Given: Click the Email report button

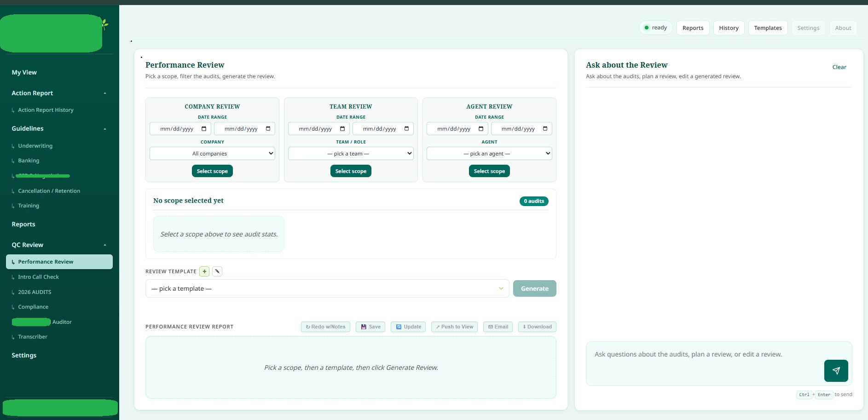Looking at the screenshot, I should tap(498, 327).
